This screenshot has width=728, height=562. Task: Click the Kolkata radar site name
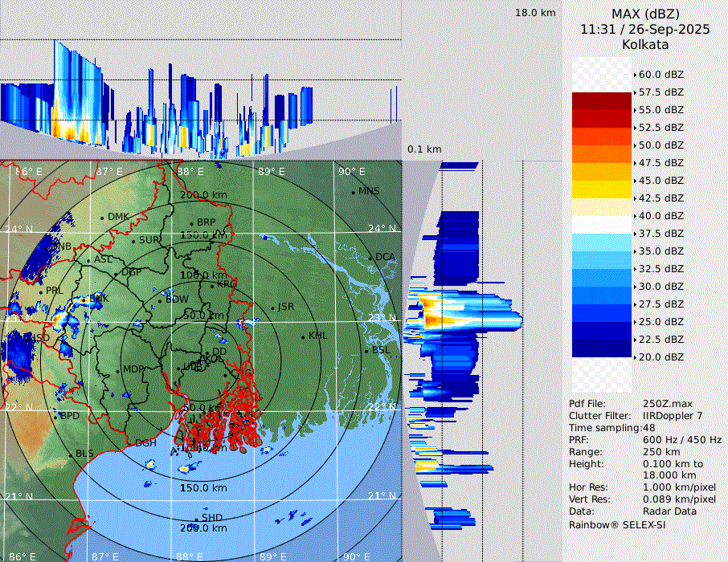point(644,45)
